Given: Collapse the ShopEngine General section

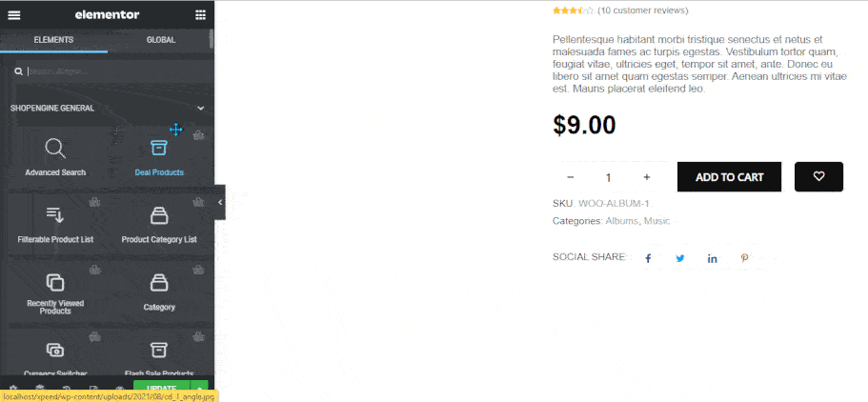Looking at the screenshot, I should pos(200,109).
